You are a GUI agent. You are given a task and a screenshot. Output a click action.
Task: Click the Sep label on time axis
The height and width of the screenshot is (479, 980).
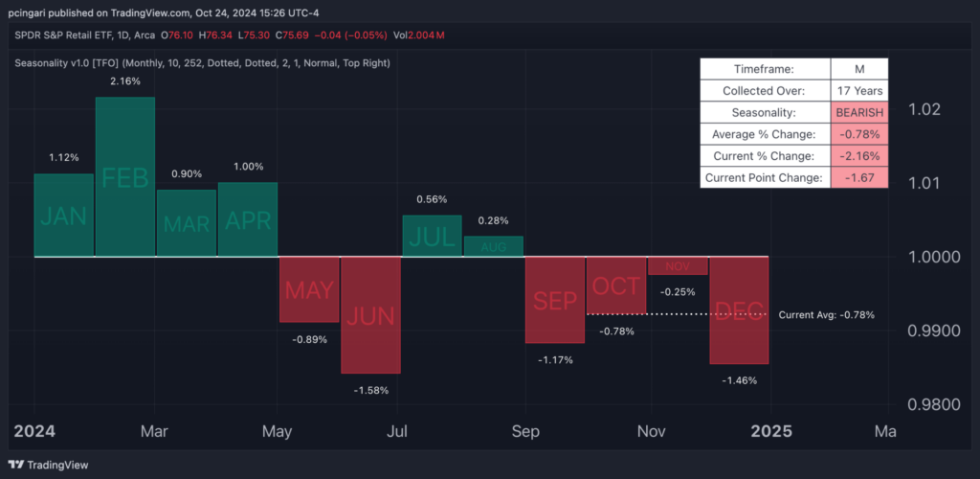click(524, 431)
